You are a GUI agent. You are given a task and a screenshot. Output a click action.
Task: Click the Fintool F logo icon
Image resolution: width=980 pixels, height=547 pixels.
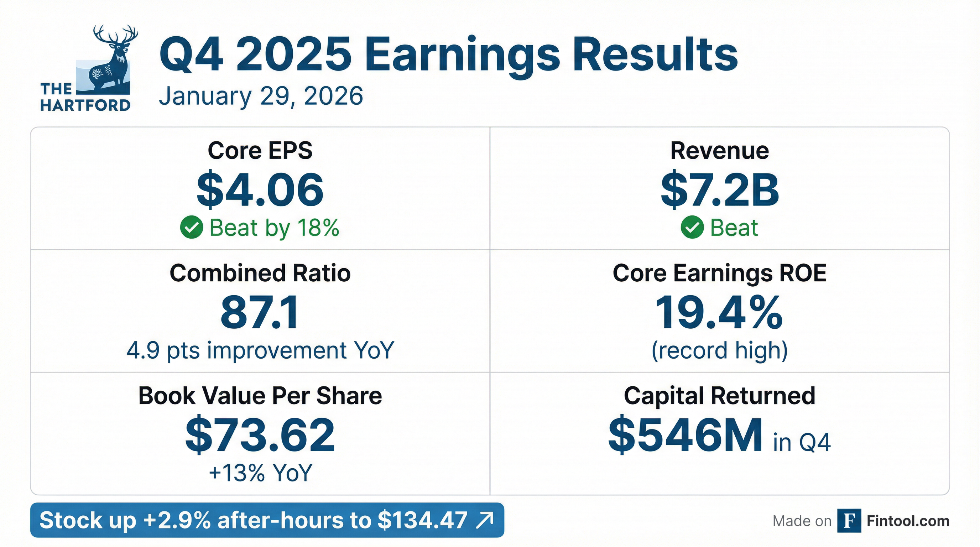pyautogui.click(x=849, y=521)
